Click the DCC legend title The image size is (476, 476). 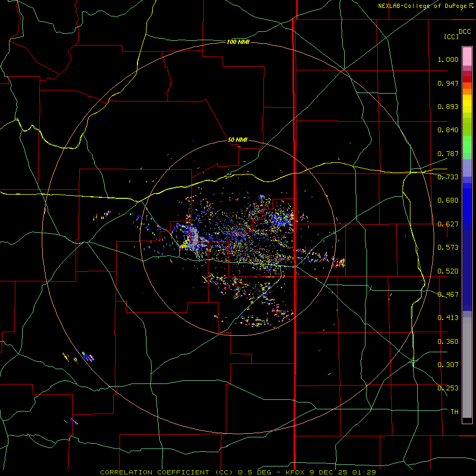click(x=464, y=32)
